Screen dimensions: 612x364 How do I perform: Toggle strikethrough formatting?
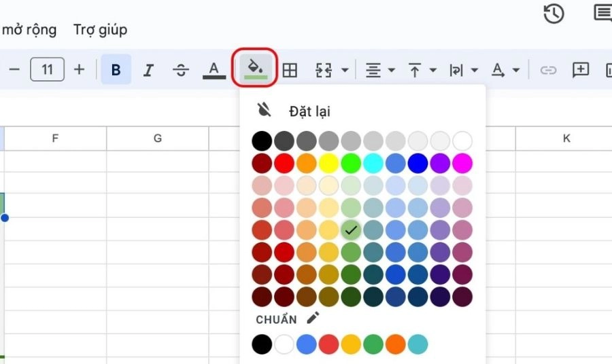[x=181, y=70]
